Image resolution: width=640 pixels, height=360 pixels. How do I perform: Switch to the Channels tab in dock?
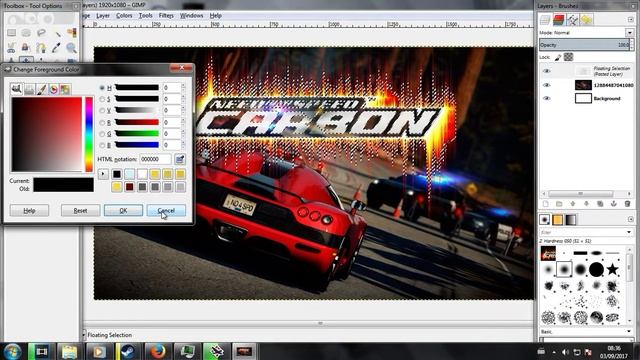pos(559,20)
